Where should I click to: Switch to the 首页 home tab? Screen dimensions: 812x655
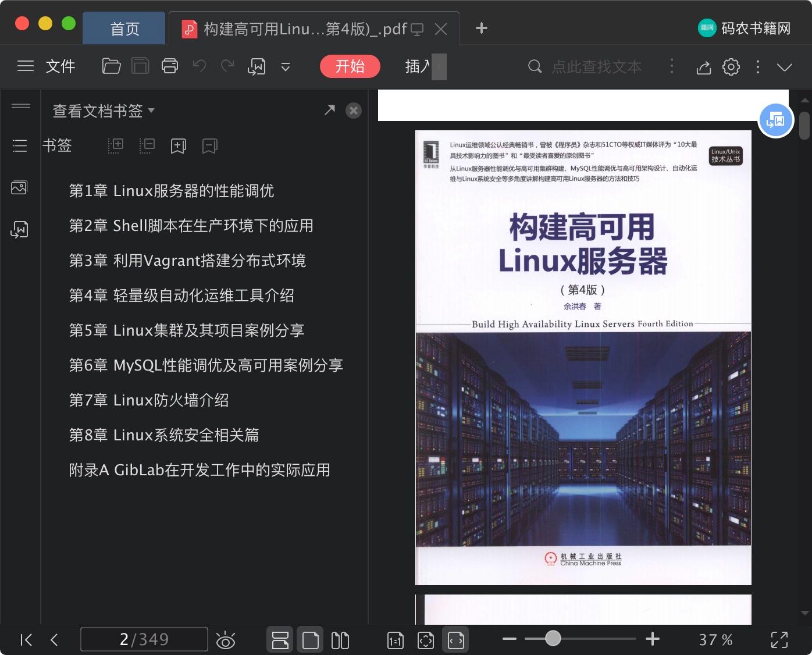click(x=124, y=29)
